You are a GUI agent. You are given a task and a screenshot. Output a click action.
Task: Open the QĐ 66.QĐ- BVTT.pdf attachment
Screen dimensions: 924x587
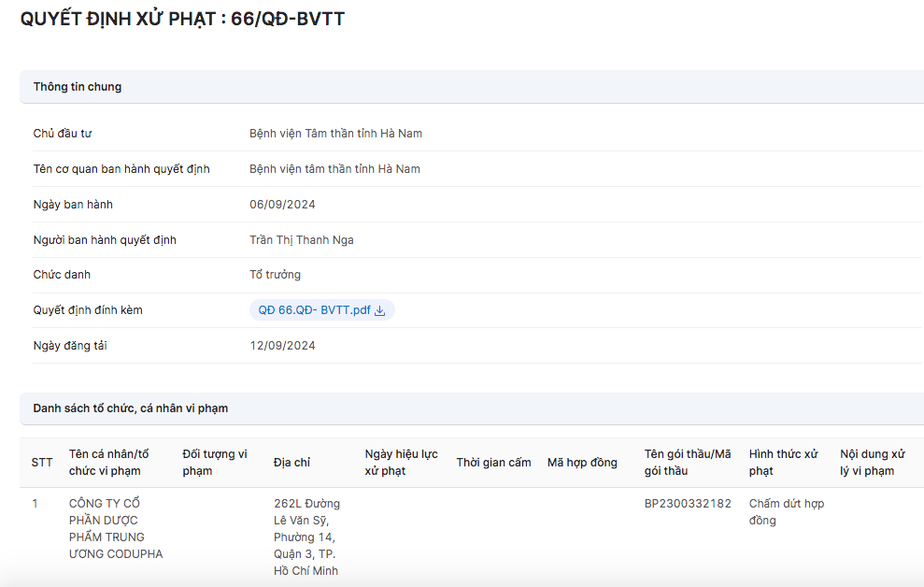pyautogui.click(x=314, y=310)
